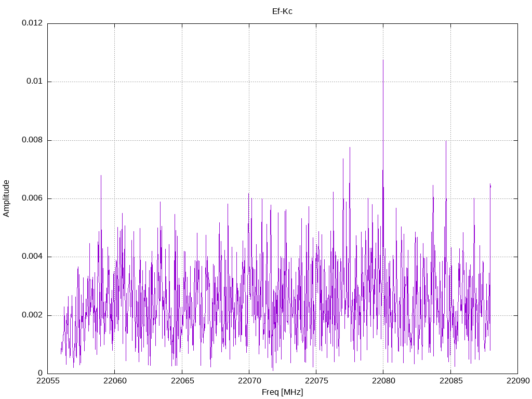
Task: Click the 'Freq [MHz]' x-axis label
Action: pos(282,392)
